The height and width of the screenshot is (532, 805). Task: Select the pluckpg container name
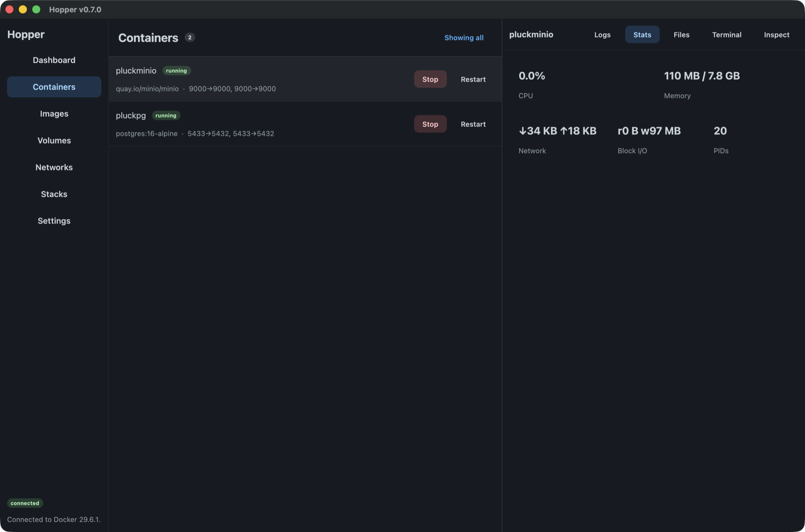(x=131, y=115)
